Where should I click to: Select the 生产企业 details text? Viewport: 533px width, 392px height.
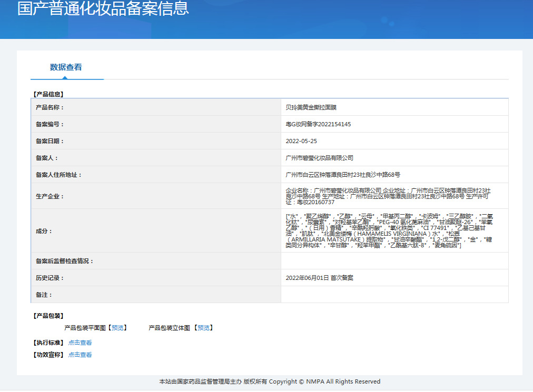coord(388,196)
